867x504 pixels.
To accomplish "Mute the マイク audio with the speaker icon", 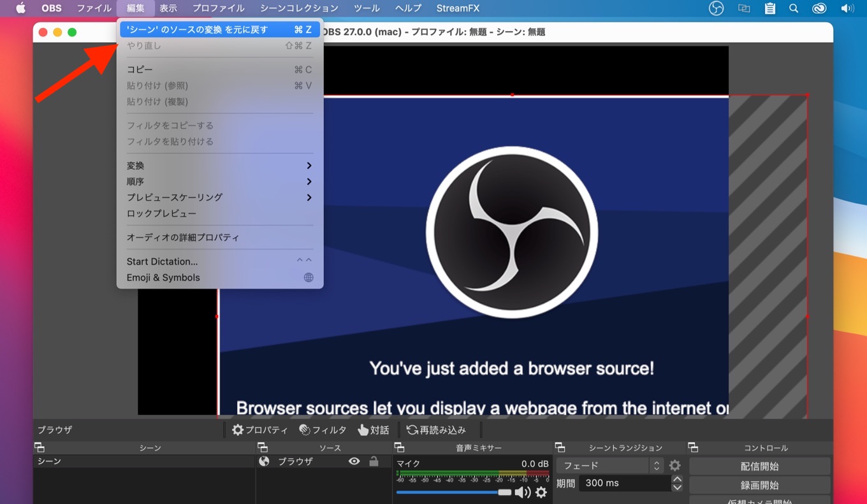I will point(523,492).
